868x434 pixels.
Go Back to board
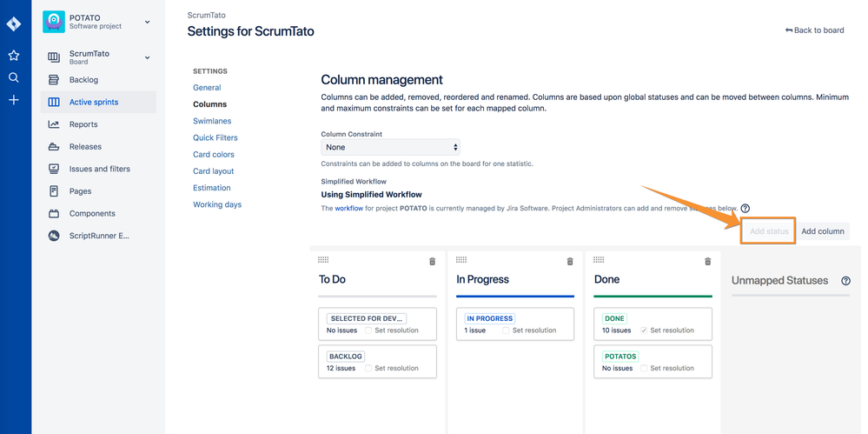tap(814, 30)
